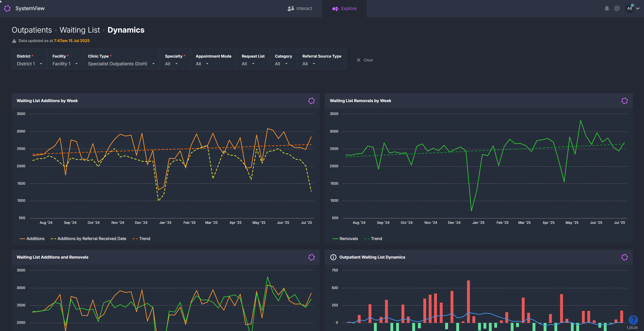Screen dimensions: 644x331
Task: Open the Specialty dropdown
Action: (175, 59)
